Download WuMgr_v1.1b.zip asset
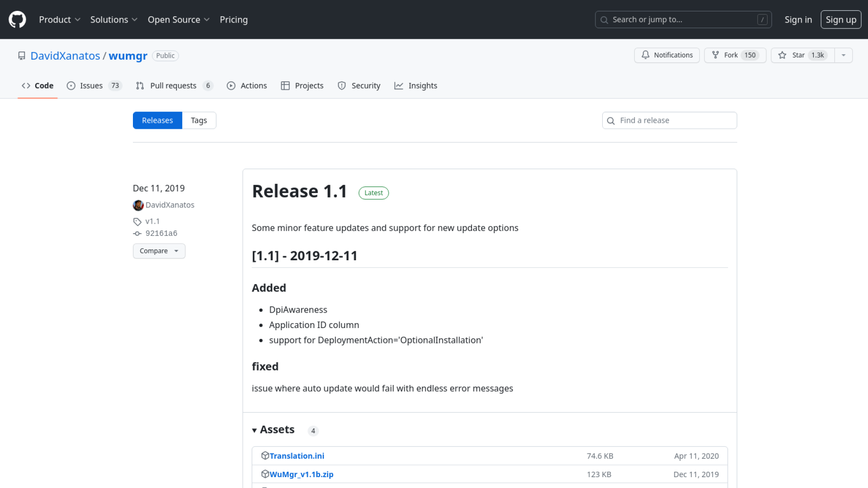Screen dimensions: 868x488 302,474
